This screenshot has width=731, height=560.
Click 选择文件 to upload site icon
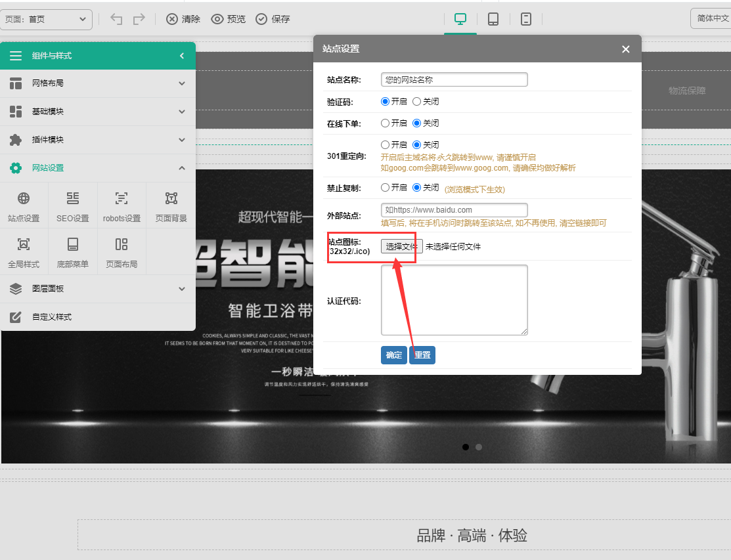point(401,247)
